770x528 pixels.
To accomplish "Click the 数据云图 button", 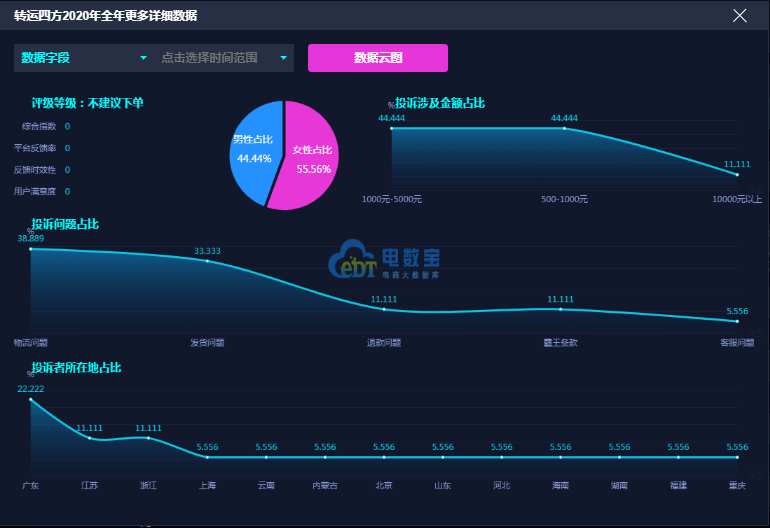I will tap(378, 58).
